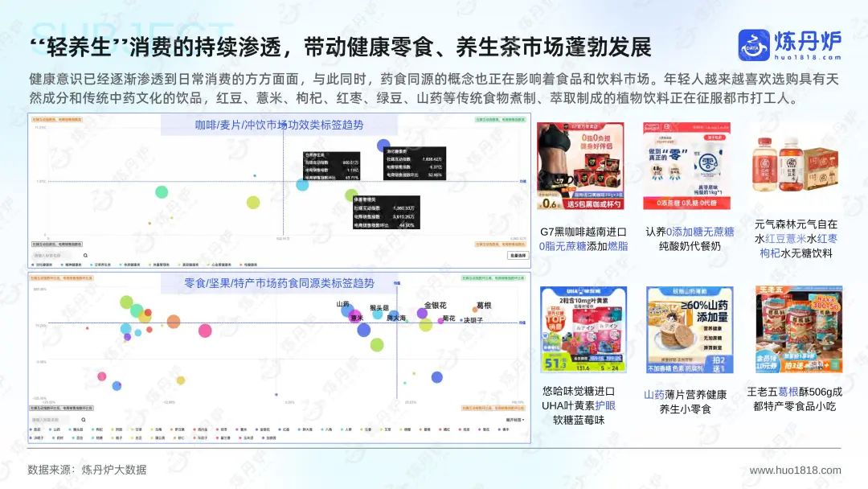Select the magenta bubble beside the 菊花 label
The image size is (868, 489).
tap(440, 321)
